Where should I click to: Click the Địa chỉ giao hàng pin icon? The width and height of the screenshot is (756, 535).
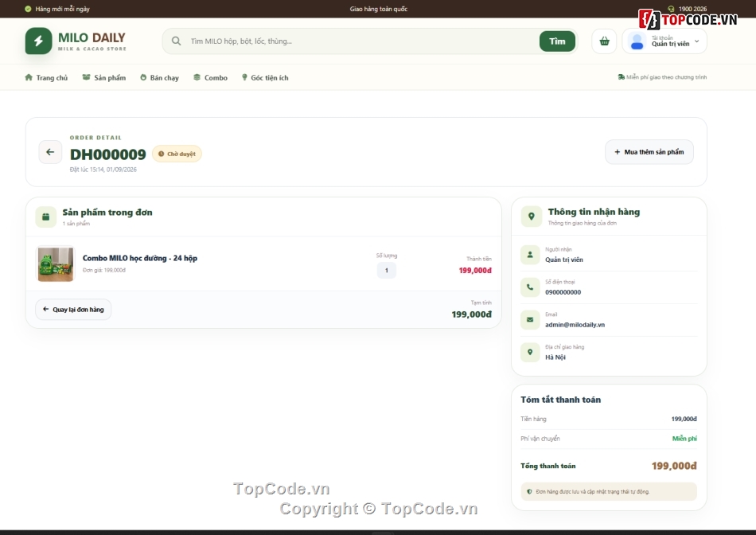tap(530, 352)
